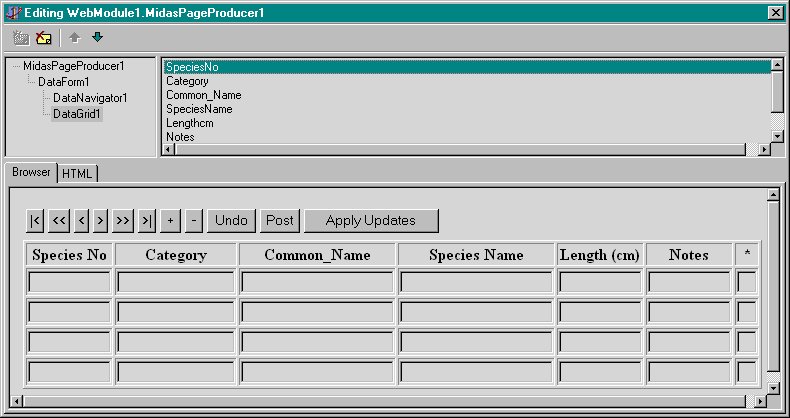790x418 pixels.
Task: Click the Post button
Action: pyautogui.click(x=280, y=220)
